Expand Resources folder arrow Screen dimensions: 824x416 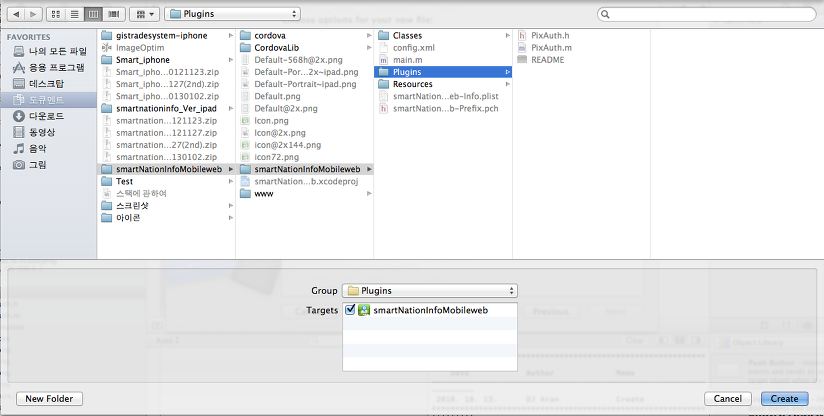pyautogui.click(x=507, y=84)
